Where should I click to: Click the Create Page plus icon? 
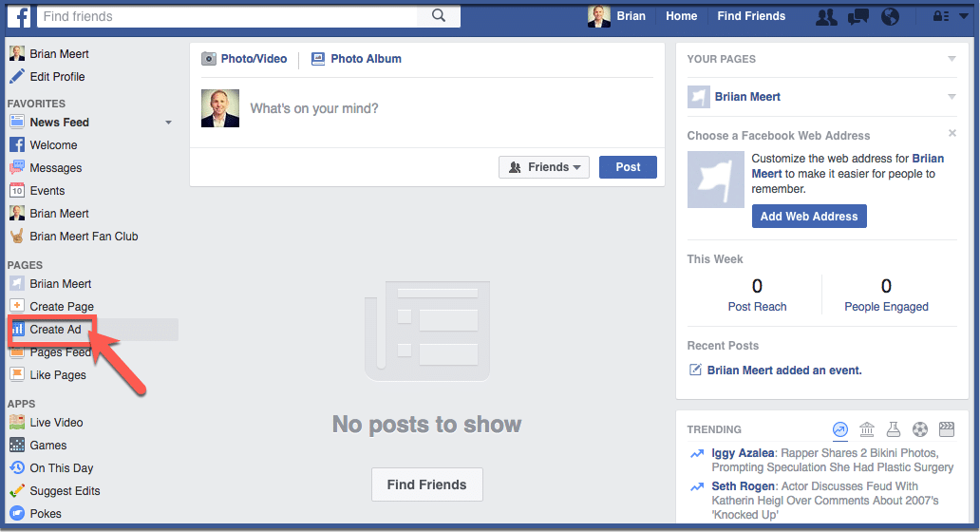(17, 306)
